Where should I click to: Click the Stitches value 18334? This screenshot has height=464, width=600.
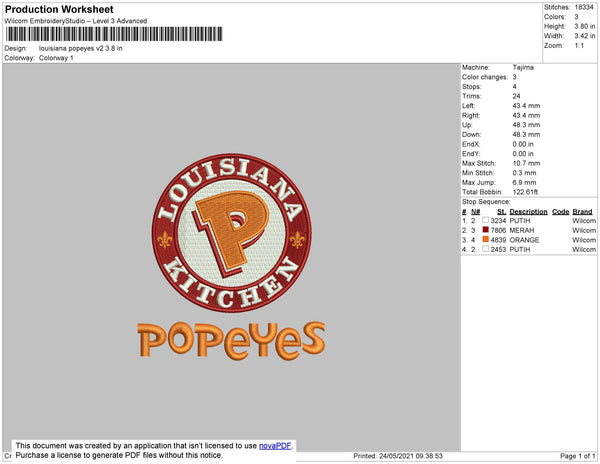pyautogui.click(x=584, y=7)
